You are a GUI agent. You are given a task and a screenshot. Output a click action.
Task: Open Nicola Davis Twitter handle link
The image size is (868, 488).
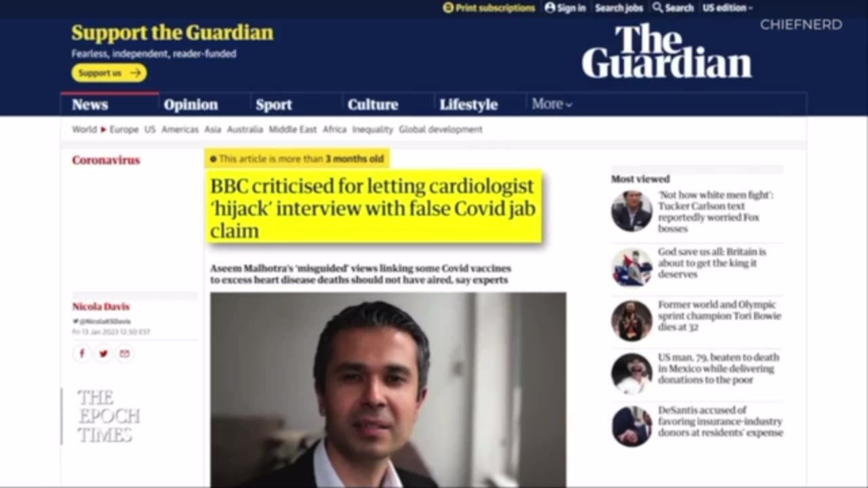coord(102,321)
